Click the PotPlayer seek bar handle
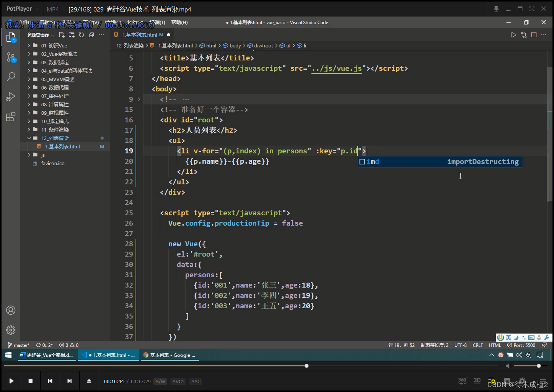Image resolution: width=554 pixels, height=392 pixels. click(306, 366)
